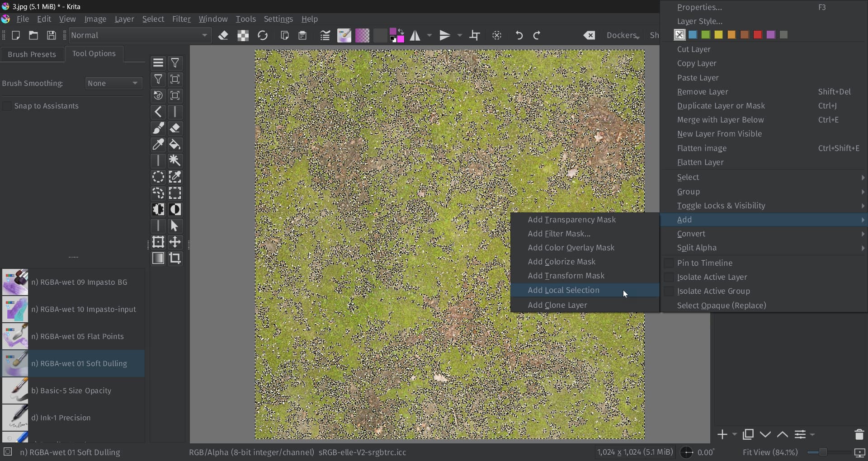Open the Brush Smoothing dropdown

pyautogui.click(x=113, y=83)
